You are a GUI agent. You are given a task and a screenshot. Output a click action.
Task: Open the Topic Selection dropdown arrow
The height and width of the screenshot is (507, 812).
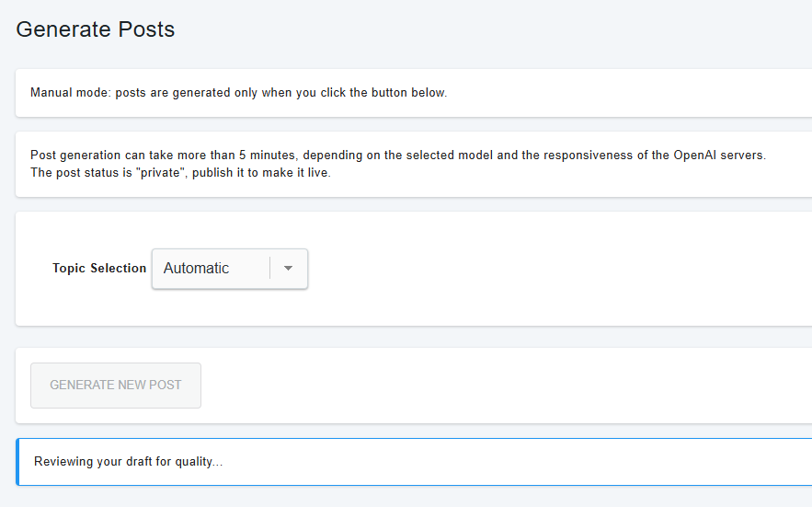[289, 268]
